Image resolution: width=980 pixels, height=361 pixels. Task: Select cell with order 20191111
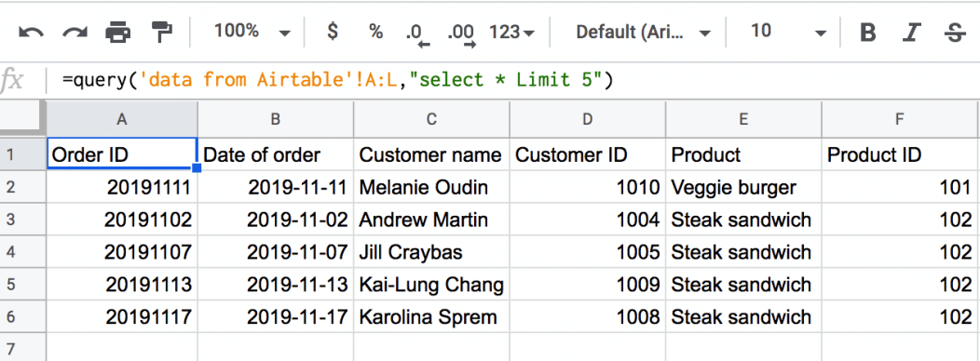tap(122, 187)
